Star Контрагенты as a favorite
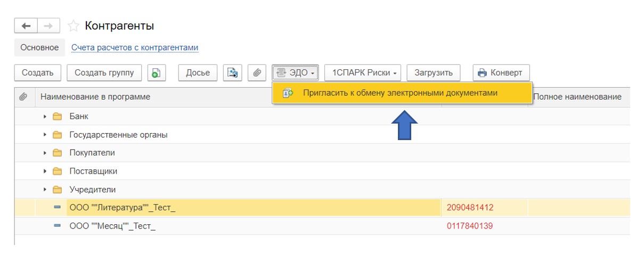The width and height of the screenshot is (644, 253). pos(74,26)
